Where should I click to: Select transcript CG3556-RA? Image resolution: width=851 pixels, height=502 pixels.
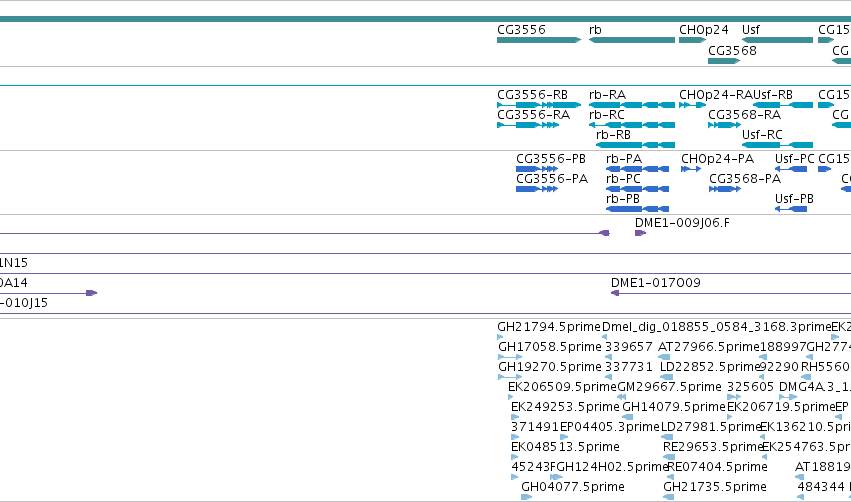click(x=528, y=125)
